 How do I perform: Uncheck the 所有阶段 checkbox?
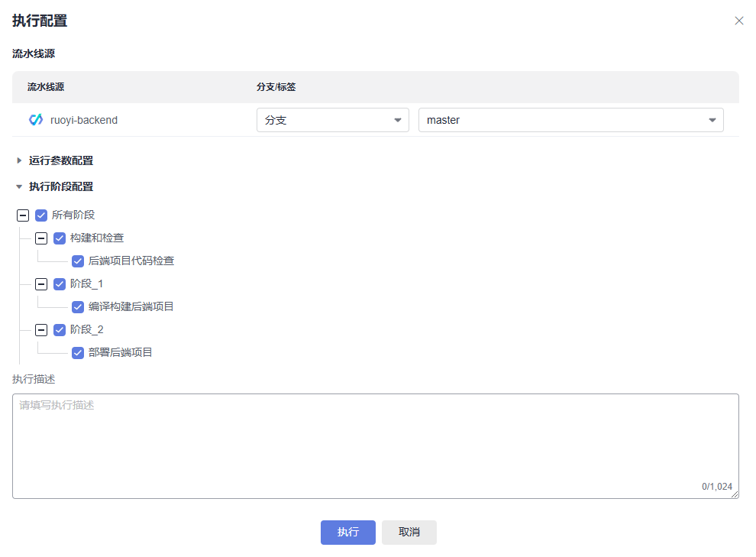pyautogui.click(x=41, y=215)
